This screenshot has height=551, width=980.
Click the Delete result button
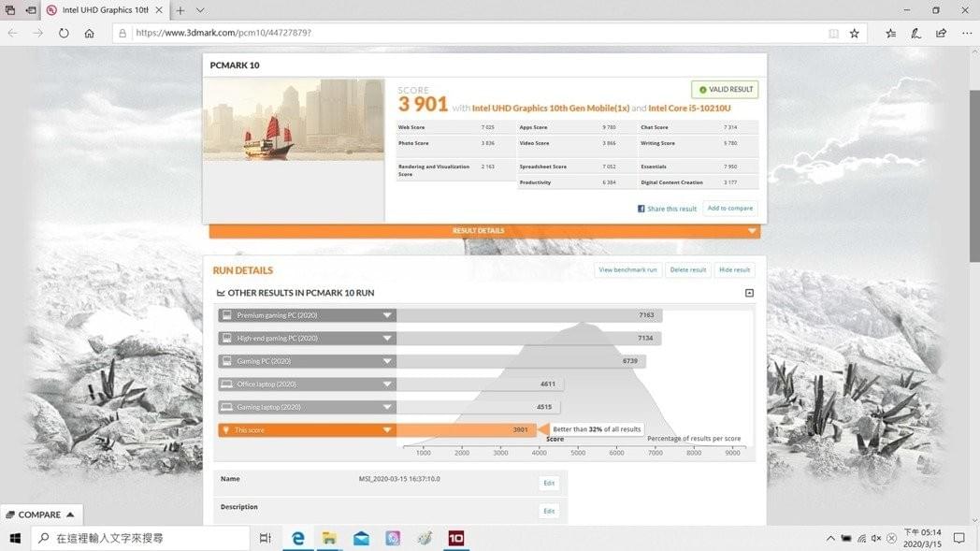(x=687, y=270)
